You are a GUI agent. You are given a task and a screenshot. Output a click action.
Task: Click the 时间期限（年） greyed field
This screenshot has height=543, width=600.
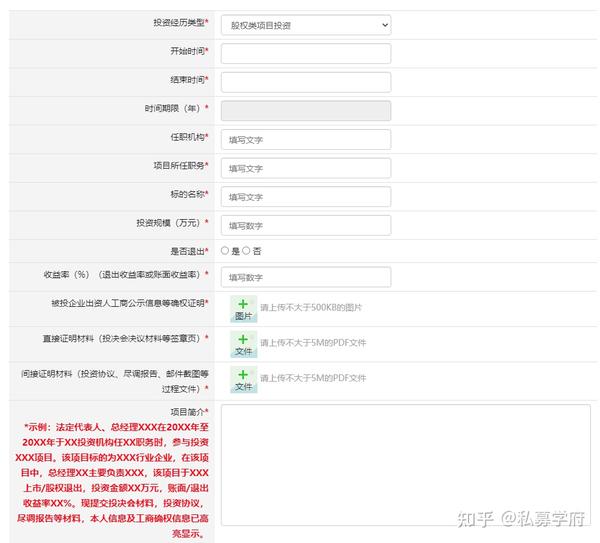(x=306, y=111)
